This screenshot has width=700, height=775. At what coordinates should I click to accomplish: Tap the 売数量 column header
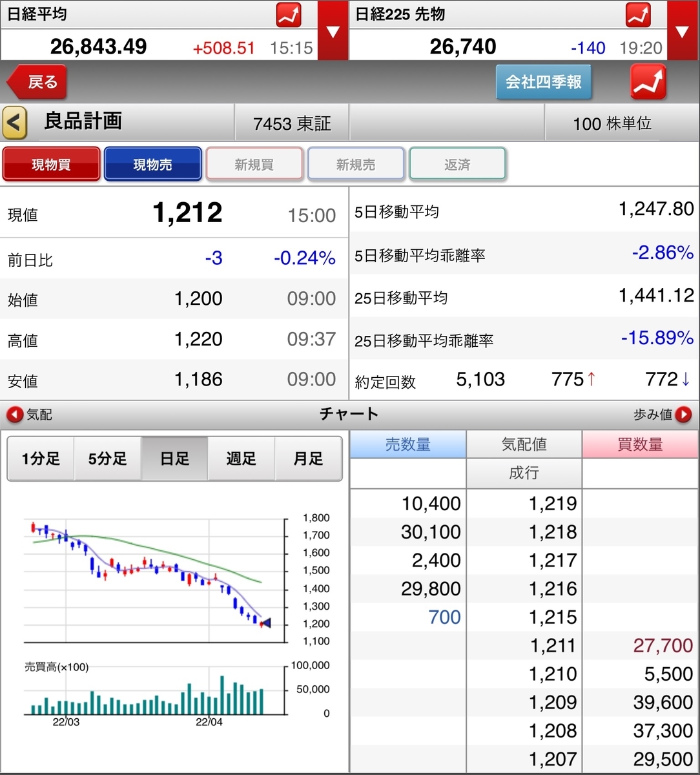pos(407,444)
